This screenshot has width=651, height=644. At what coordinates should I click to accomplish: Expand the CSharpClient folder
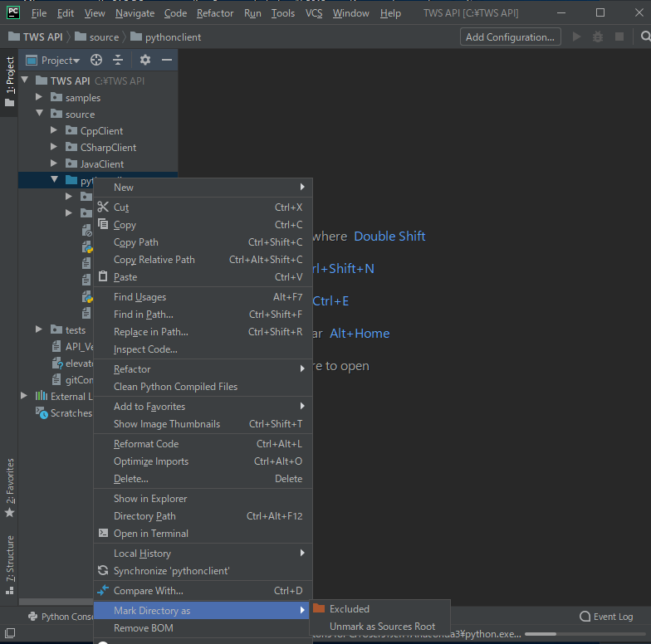[54, 146]
